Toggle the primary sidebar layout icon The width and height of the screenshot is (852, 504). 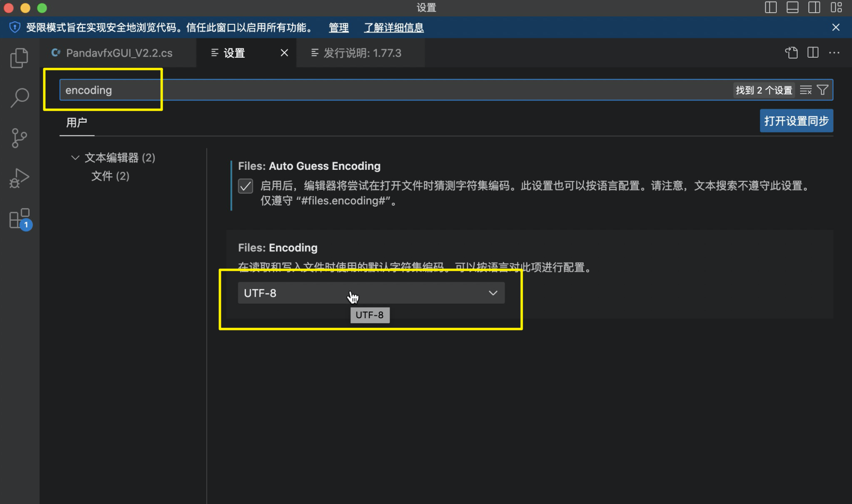[770, 7]
